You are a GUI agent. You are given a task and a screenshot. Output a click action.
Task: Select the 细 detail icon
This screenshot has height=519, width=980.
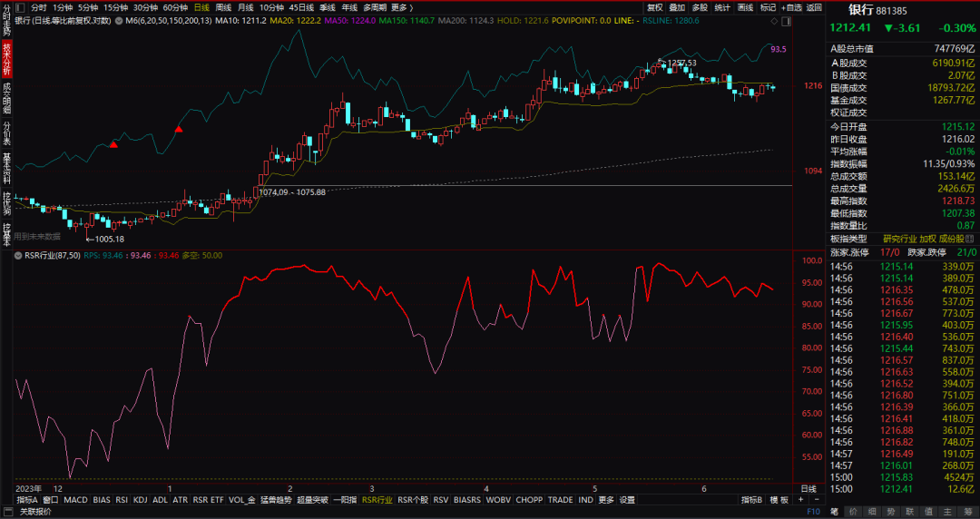click(x=872, y=512)
